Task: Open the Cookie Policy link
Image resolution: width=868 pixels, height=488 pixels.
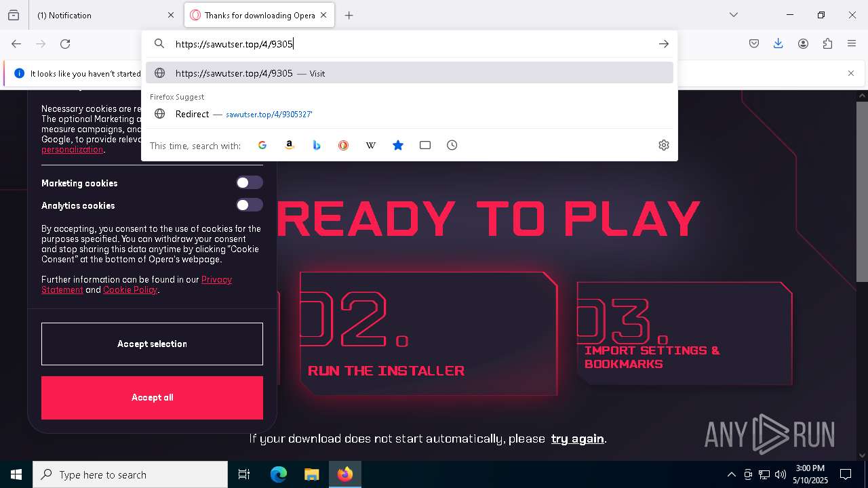Action: [130, 290]
